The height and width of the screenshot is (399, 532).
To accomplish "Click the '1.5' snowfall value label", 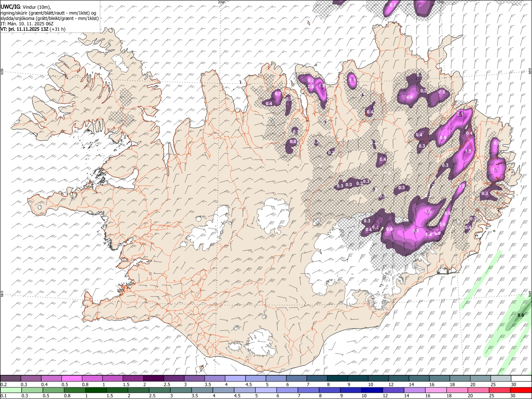I will (468, 151).
